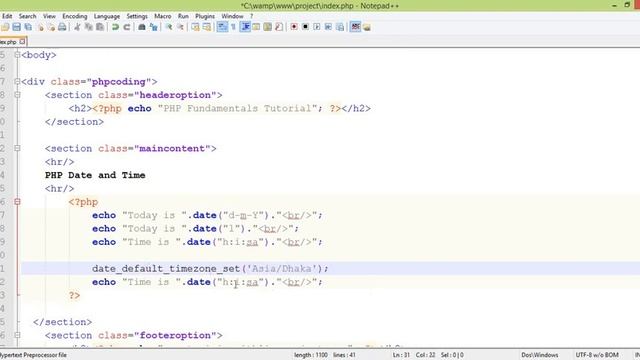This screenshot has height=360, width=640.
Task: Click the closing ?> PHP tag line
Action: pos(74,295)
